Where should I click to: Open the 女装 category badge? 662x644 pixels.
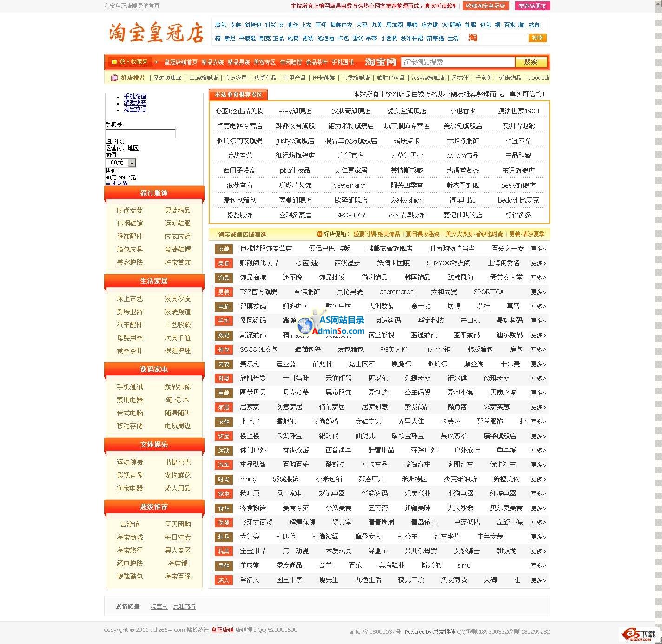click(224, 249)
